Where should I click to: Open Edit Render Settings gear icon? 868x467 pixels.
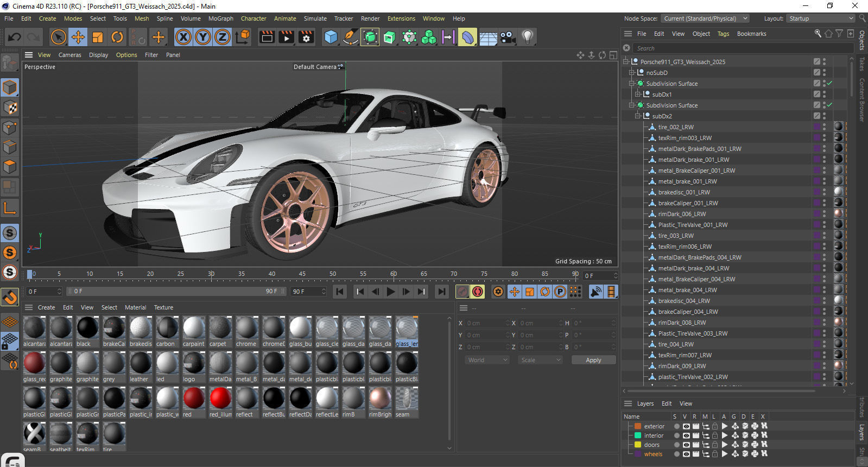click(307, 37)
